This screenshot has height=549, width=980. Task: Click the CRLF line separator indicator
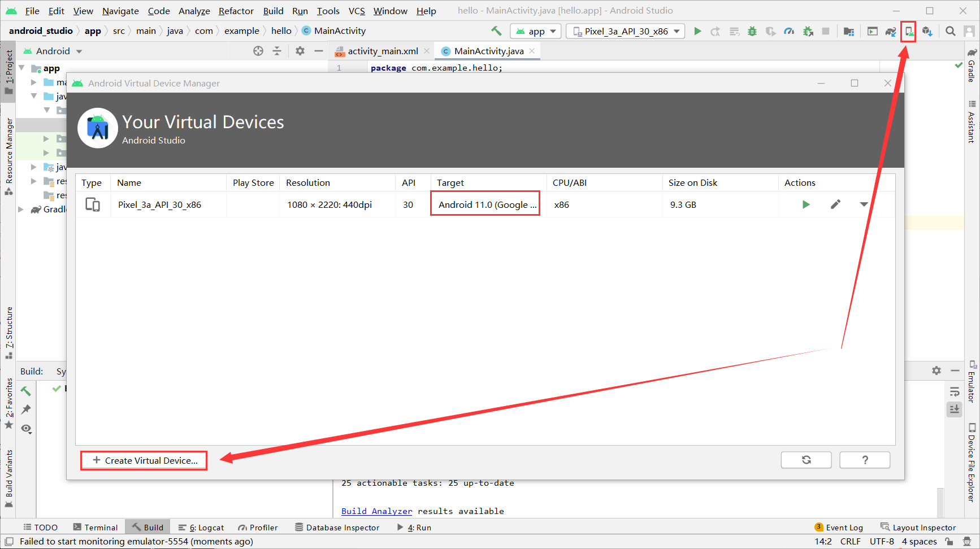[x=850, y=541]
